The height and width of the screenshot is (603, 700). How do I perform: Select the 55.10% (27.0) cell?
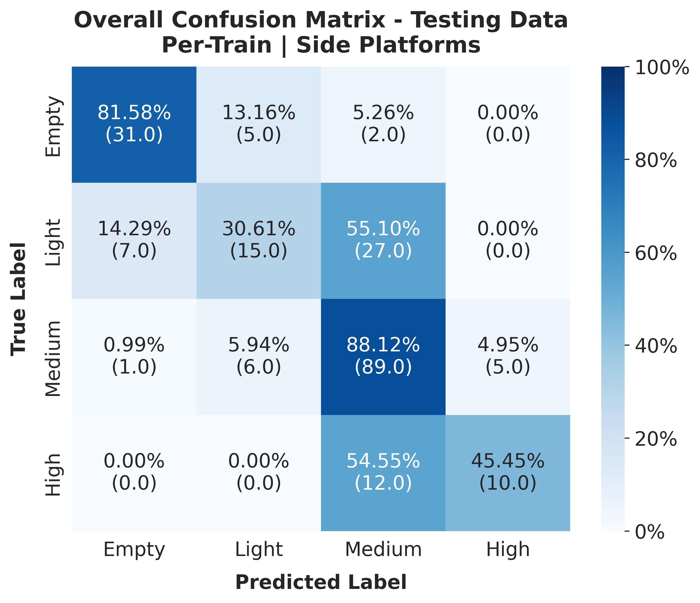pyautogui.click(x=383, y=240)
